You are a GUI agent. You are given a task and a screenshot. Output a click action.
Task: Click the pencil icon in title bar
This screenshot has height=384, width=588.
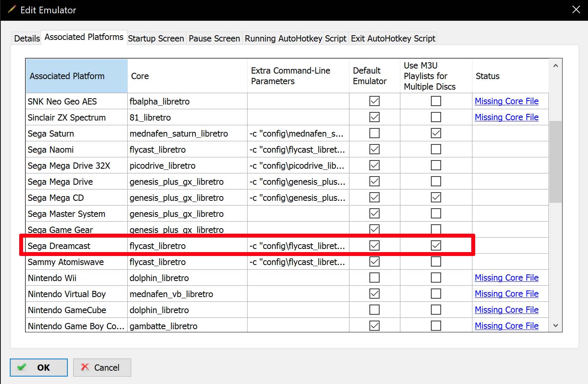12,9
